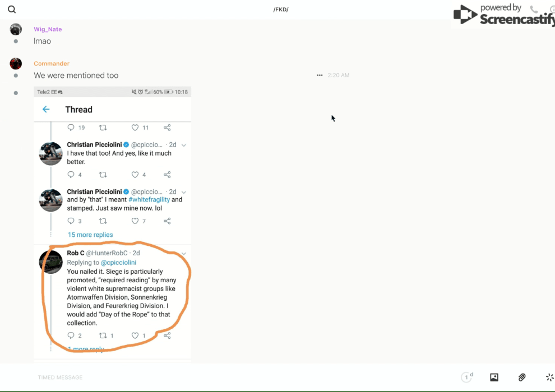Open three-dots menu for Commander's message
The width and height of the screenshot is (555, 392).
pyautogui.click(x=320, y=75)
